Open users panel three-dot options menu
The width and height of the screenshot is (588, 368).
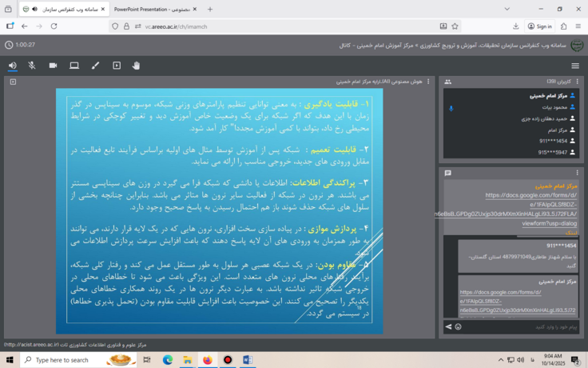click(577, 82)
